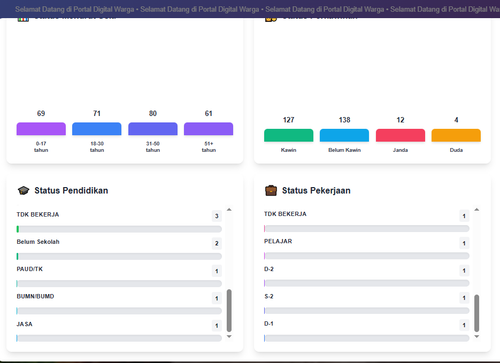The height and width of the screenshot is (363, 500).
Task: Click the blue Belum Kawin bar
Action: point(344,135)
